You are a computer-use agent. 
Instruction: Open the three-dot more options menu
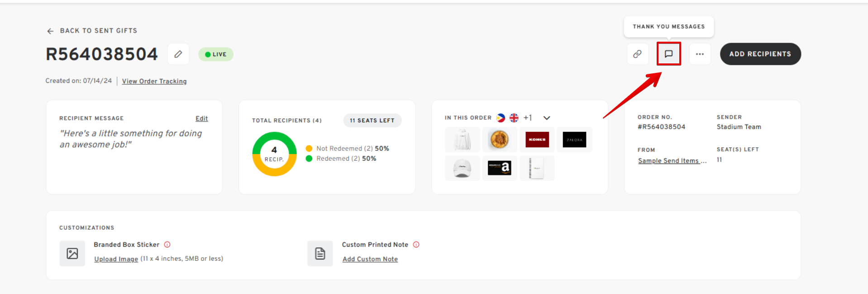pos(700,54)
